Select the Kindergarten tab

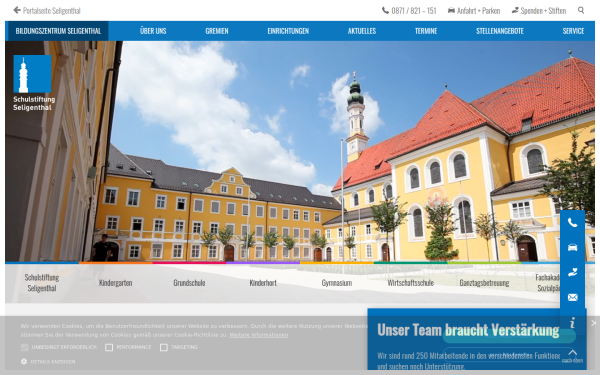[116, 283]
